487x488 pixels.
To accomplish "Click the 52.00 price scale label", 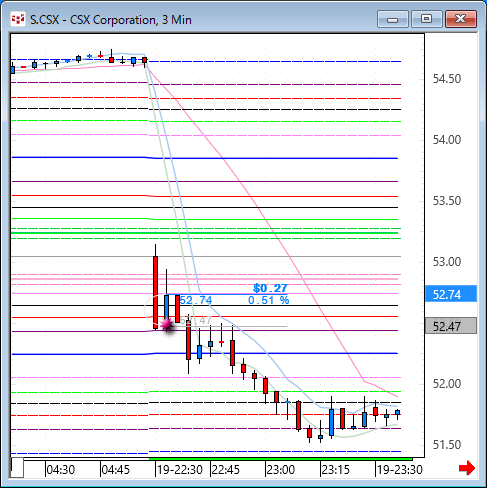I will pos(447,384).
